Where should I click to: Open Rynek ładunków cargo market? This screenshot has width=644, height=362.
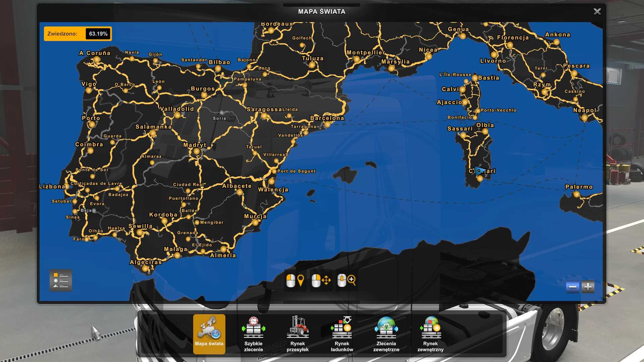click(342, 334)
